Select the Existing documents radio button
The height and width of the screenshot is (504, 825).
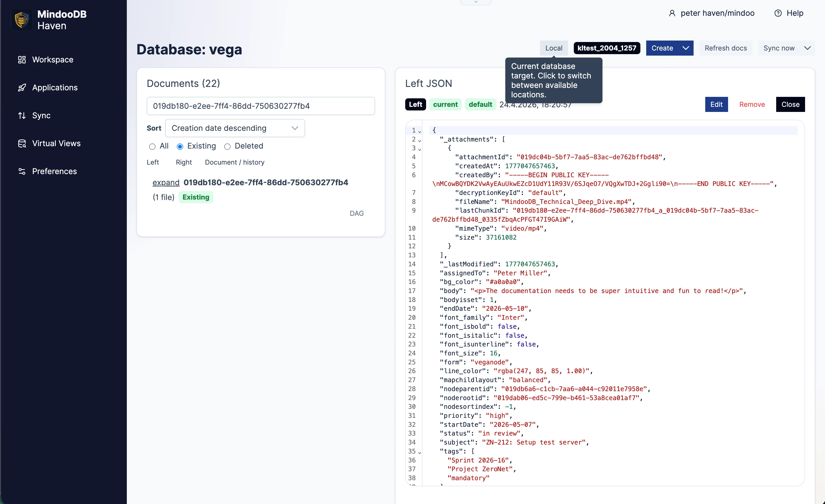click(180, 147)
